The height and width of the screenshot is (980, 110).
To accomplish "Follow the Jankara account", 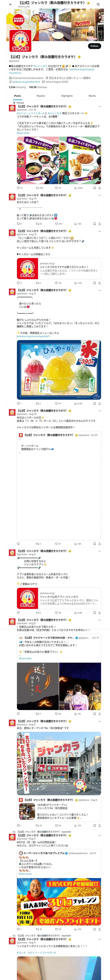I will 94,46.
